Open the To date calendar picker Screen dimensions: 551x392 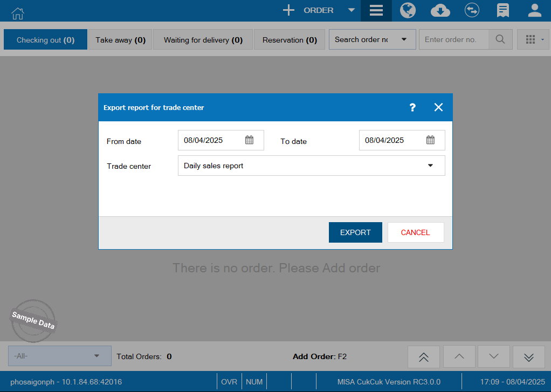click(430, 140)
